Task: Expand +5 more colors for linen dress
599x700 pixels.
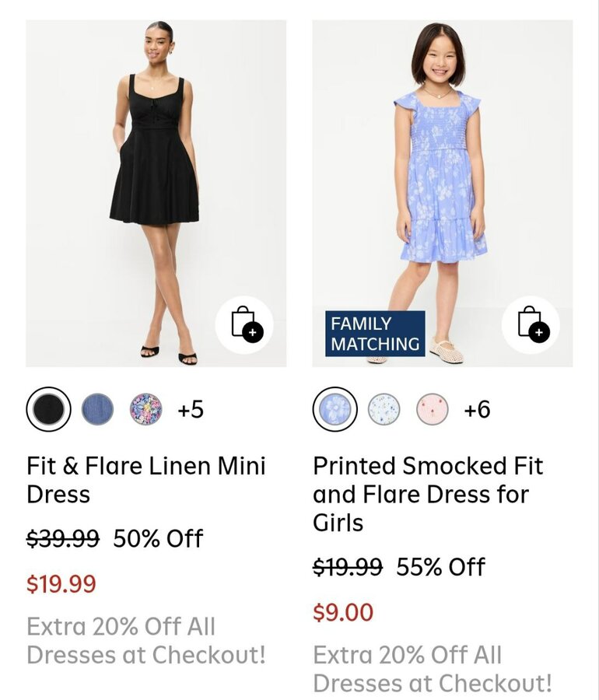Action: pyautogui.click(x=191, y=409)
